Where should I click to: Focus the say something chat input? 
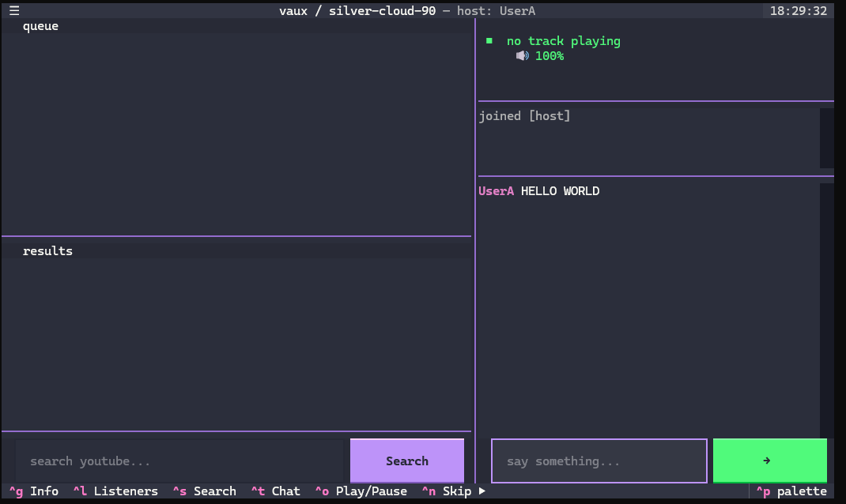click(x=599, y=461)
